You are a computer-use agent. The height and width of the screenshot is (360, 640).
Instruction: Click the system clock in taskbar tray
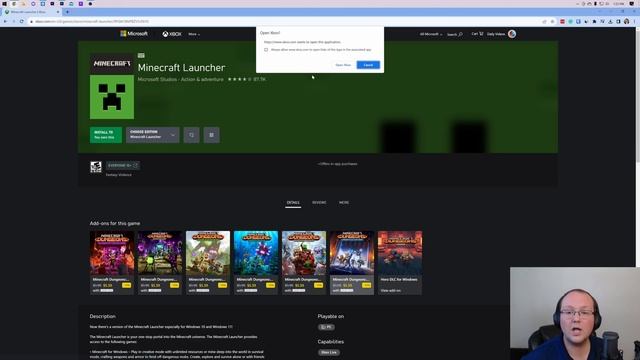coord(619,4)
